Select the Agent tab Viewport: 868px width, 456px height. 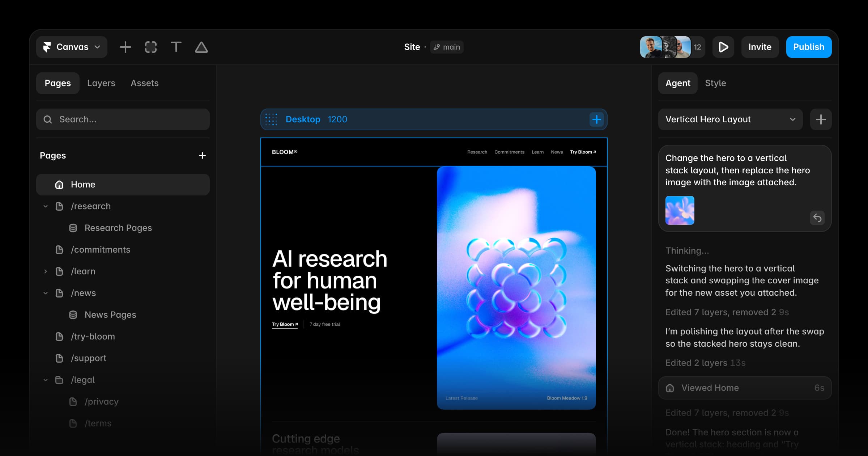click(678, 83)
